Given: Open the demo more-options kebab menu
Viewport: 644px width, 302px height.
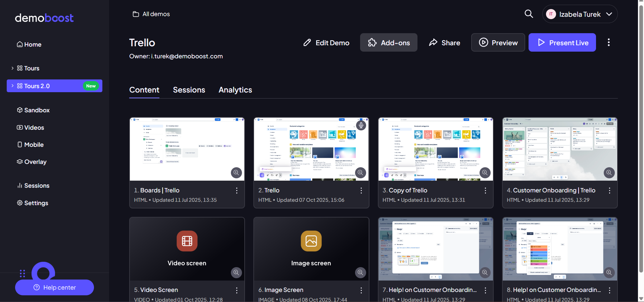Looking at the screenshot, I should (x=609, y=42).
